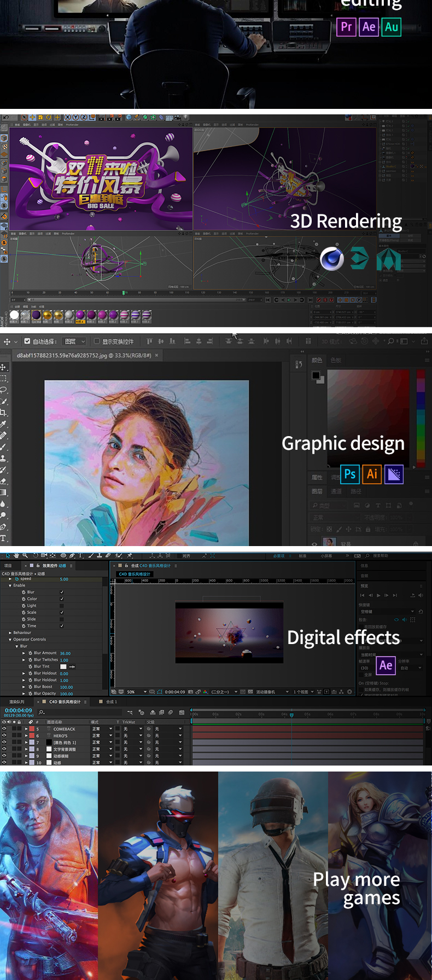The width and height of the screenshot is (432, 980).
Task: Select the Lasso tool in Photoshop
Action: tap(3, 390)
